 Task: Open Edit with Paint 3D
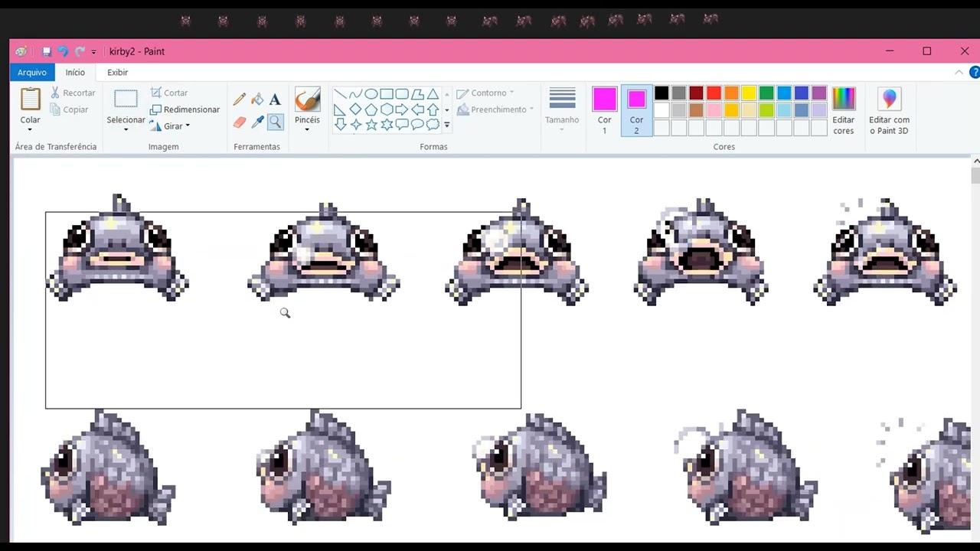[x=889, y=112]
